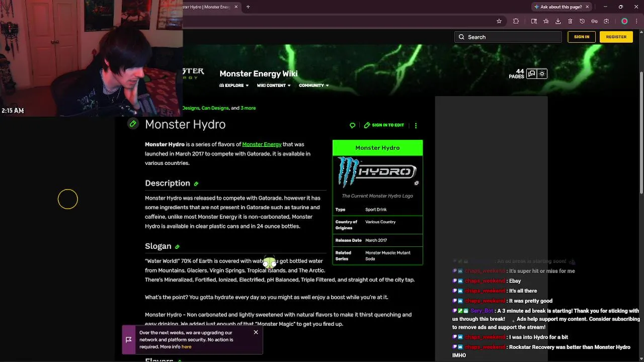Screen dimensions: 644x362
Task: Open browser downloads icon
Action: [558, 21]
